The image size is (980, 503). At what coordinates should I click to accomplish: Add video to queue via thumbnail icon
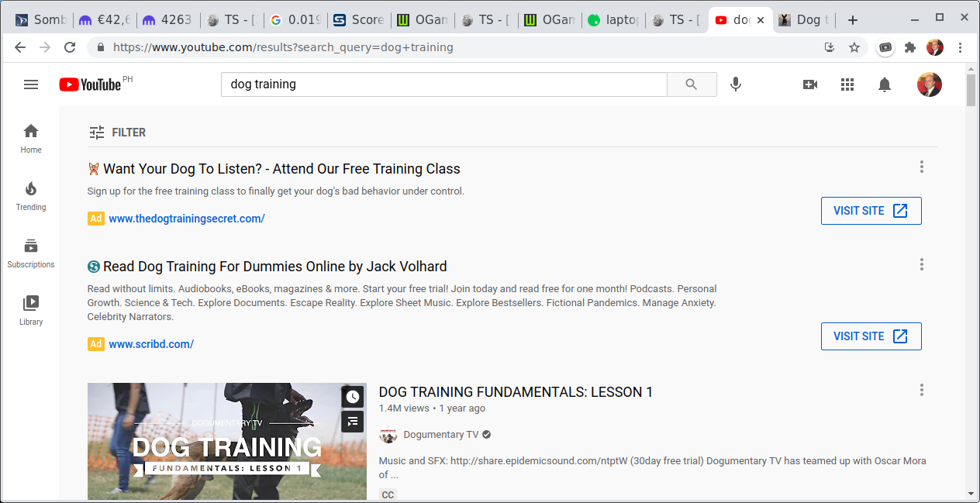pos(353,421)
